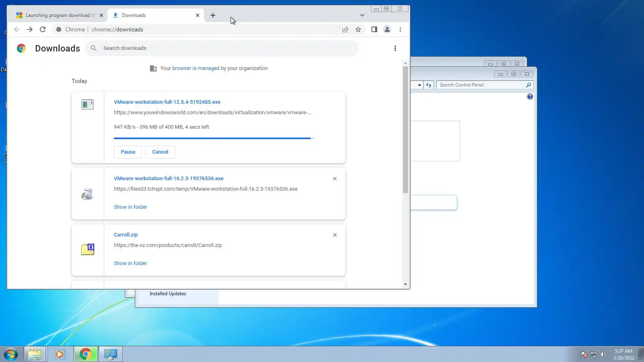Open Action Center flag in tray
Viewport: 644px width, 362px height.
584,354
